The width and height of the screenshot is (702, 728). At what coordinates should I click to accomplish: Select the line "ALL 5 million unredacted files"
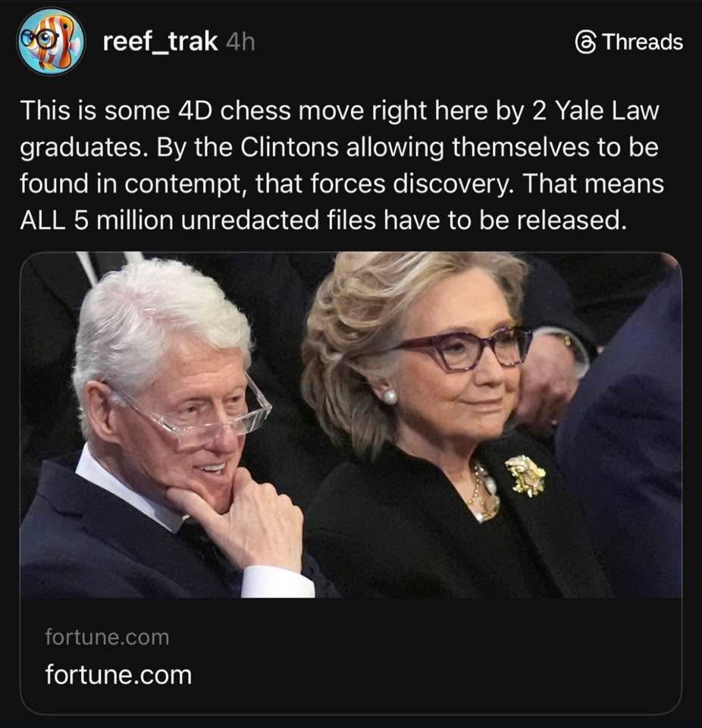(x=323, y=220)
